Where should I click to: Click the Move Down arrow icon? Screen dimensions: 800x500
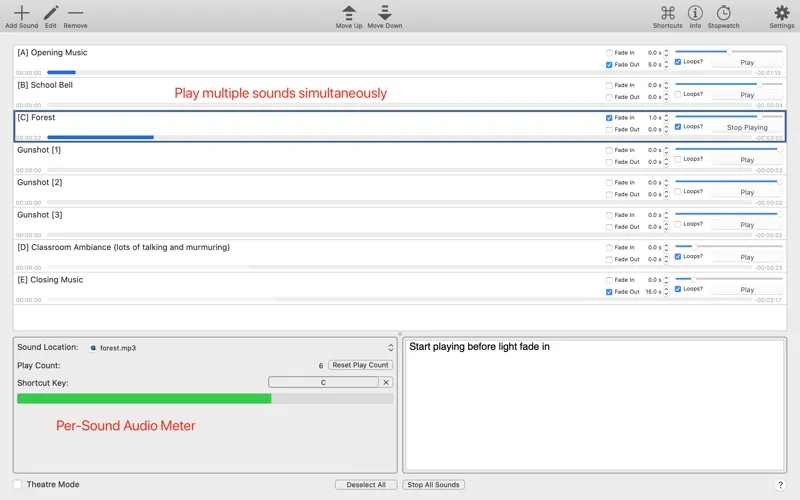(x=384, y=13)
